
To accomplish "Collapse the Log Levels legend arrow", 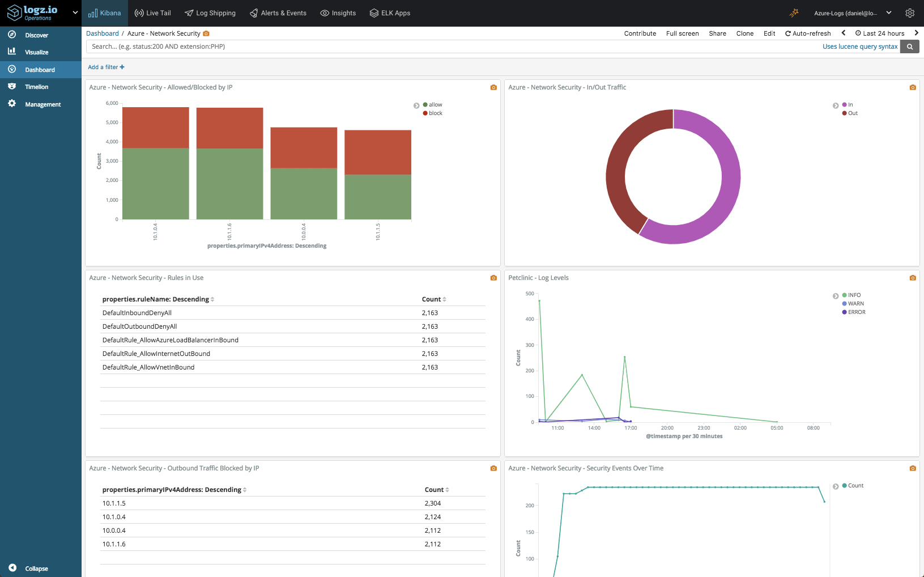I will coord(836,296).
